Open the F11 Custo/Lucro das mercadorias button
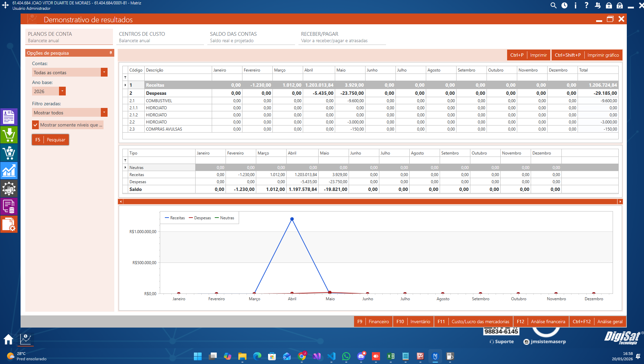Image resolution: width=644 pixels, height=364 pixels. [473, 321]
